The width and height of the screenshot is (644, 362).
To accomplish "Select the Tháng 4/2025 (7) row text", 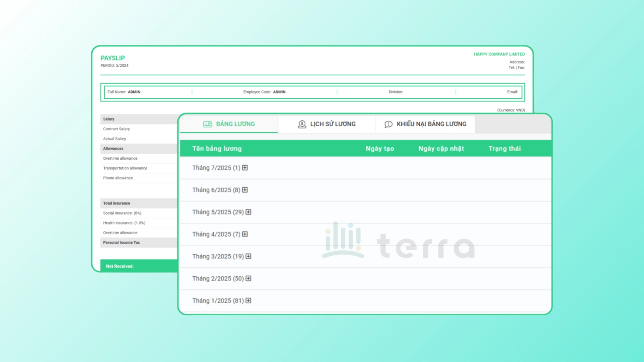I will coord(216,234).
